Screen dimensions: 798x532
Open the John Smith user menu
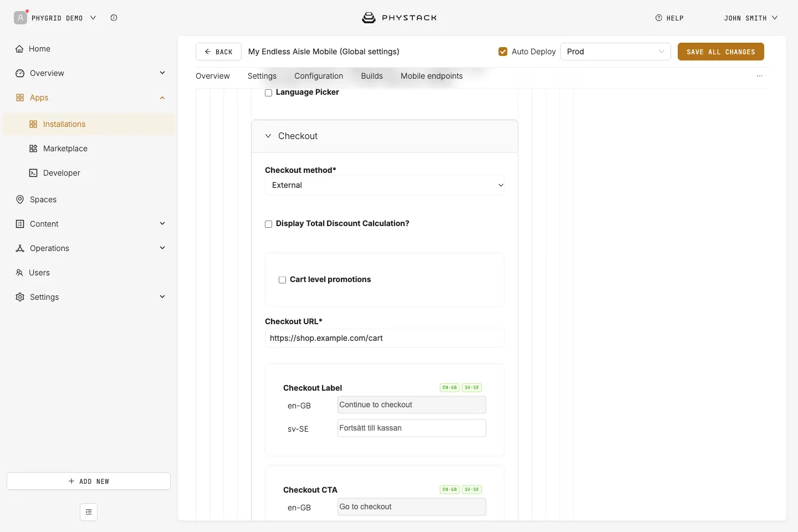(751, 18)
